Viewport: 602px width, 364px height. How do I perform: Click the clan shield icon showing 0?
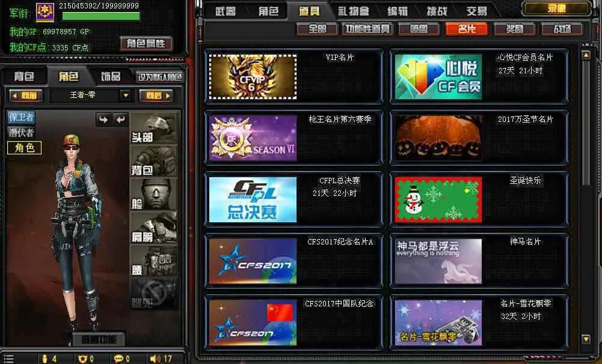click(86, 359)
